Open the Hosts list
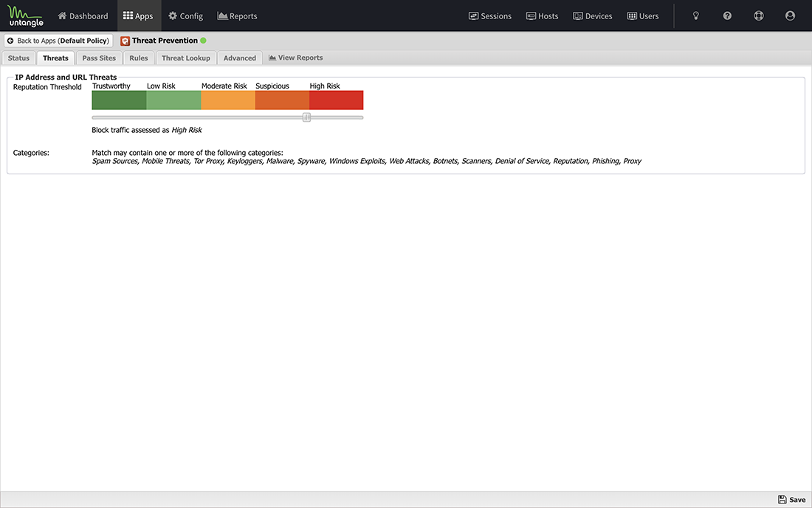 tap(543, 16)
